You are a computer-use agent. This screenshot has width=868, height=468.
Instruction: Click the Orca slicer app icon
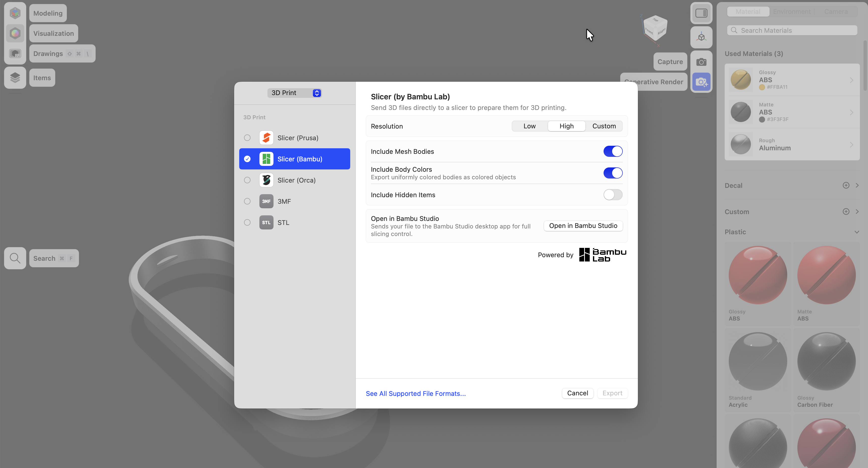(x=266, y=180)
